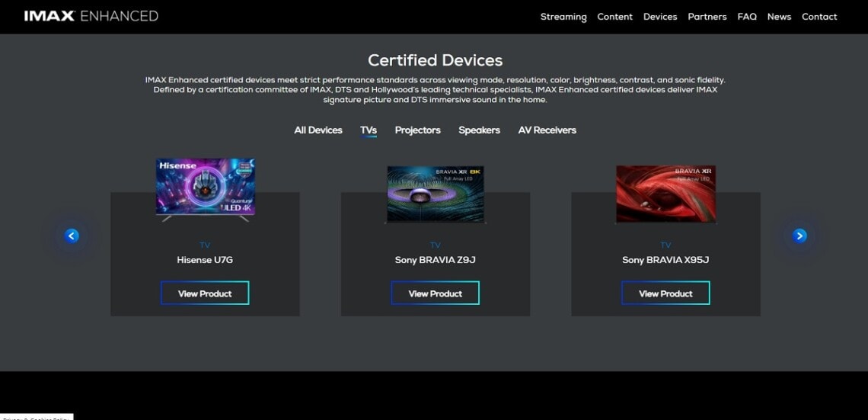Open the Contact page

(x=819, y=17)
